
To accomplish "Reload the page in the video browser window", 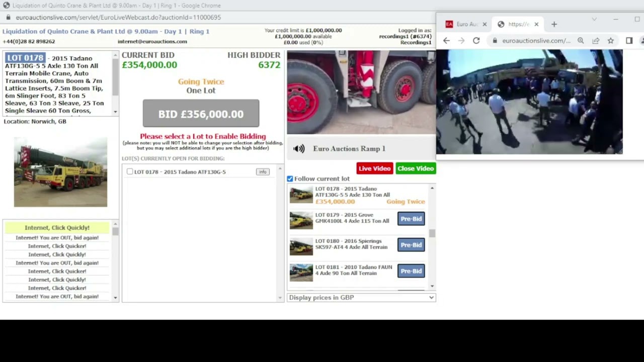I will click(476, 41).
